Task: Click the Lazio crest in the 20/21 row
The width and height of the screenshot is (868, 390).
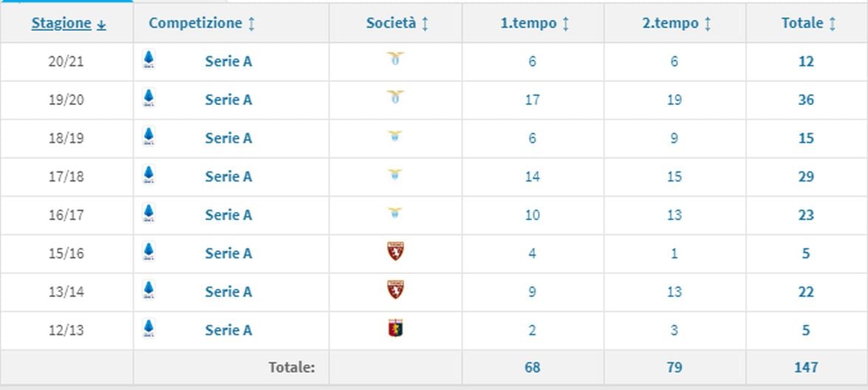Action: coord(395,59)
